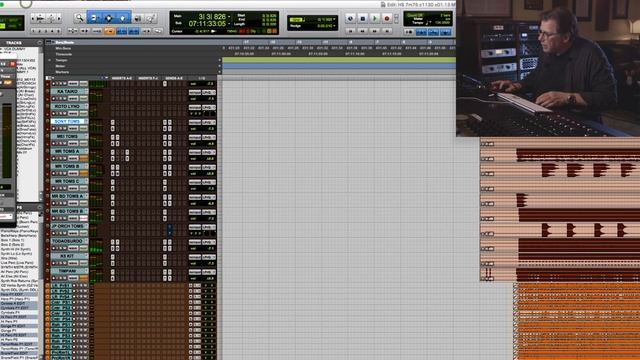Select the SONY TOMS track name
The height and width of the screenshot is (360, 640).
coord(68,122)
